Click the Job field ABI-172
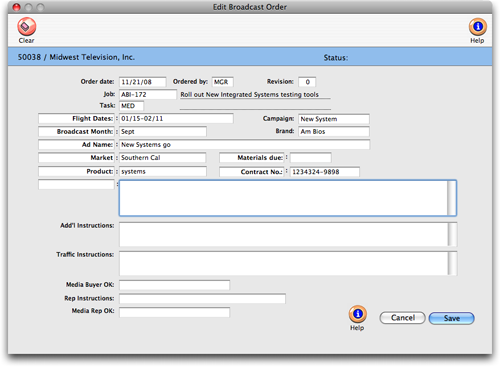The width and height of the screenshot is (500, 367). [x=148, y=95]
